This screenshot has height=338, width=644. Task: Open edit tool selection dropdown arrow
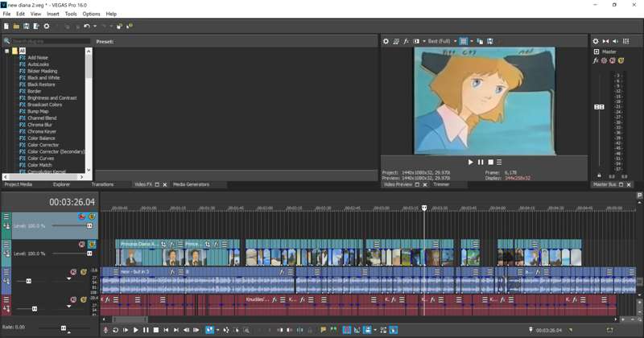pos(217,330)
